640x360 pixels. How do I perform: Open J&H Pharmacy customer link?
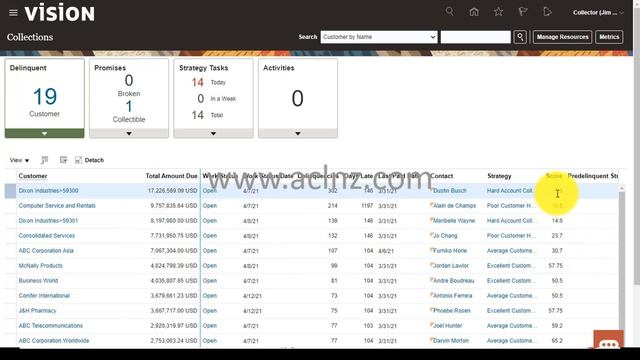coord(37,311)
